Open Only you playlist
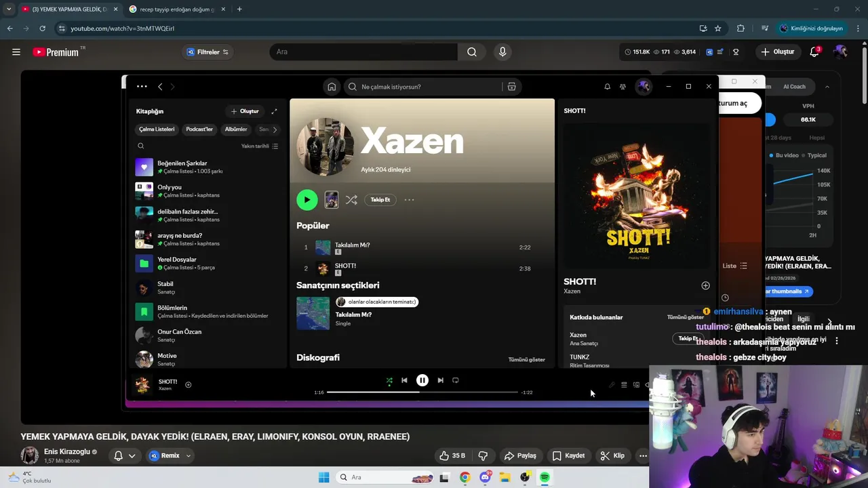 point(209,191)
